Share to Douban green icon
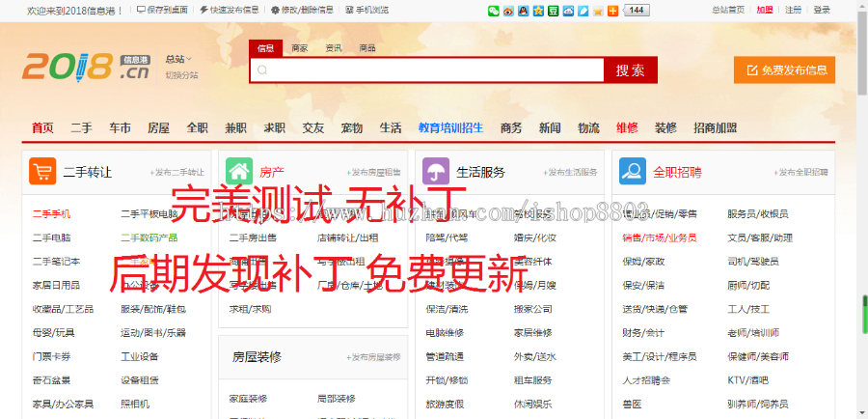The height and width of the screenshot is (419, 868). click(554, 11)
